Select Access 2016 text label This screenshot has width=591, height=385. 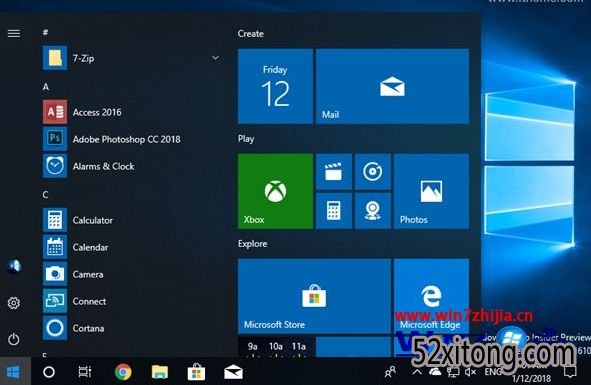[97, 112]
